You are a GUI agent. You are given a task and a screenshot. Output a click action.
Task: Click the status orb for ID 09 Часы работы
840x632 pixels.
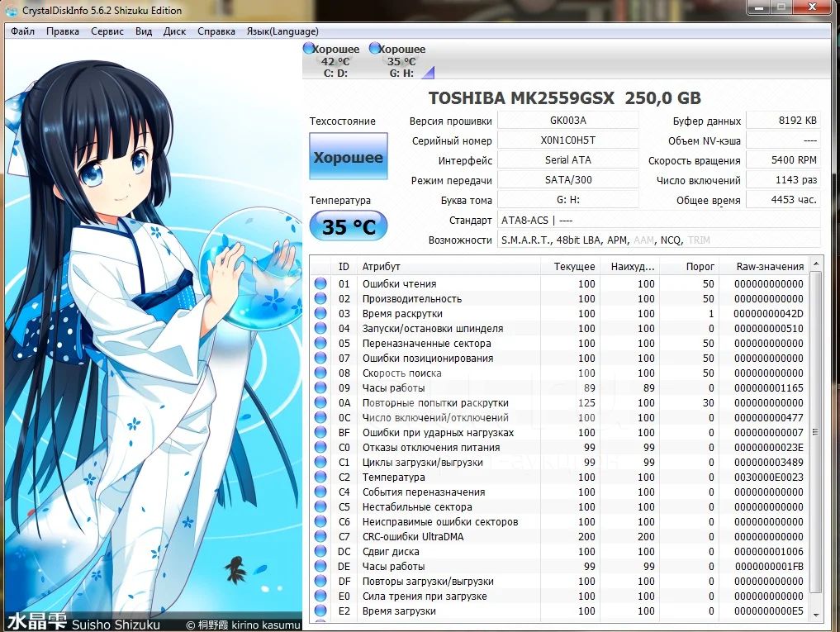pos(320,387)
